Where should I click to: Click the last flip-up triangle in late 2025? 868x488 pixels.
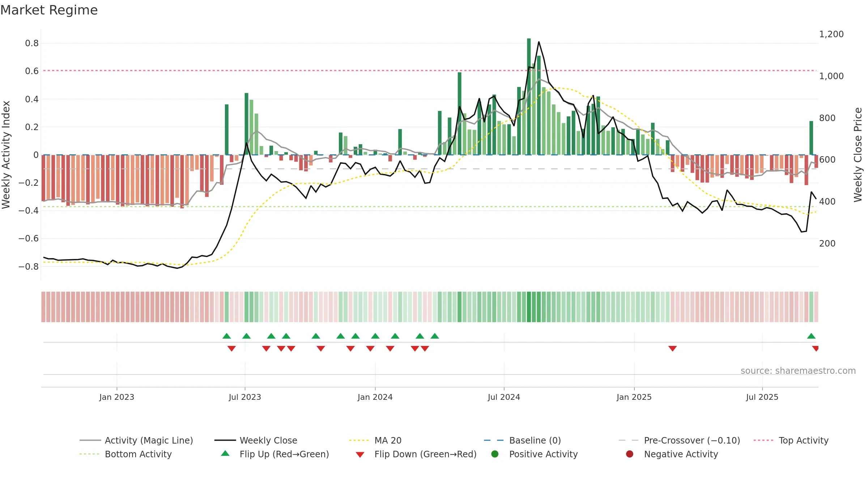[811, 336]
